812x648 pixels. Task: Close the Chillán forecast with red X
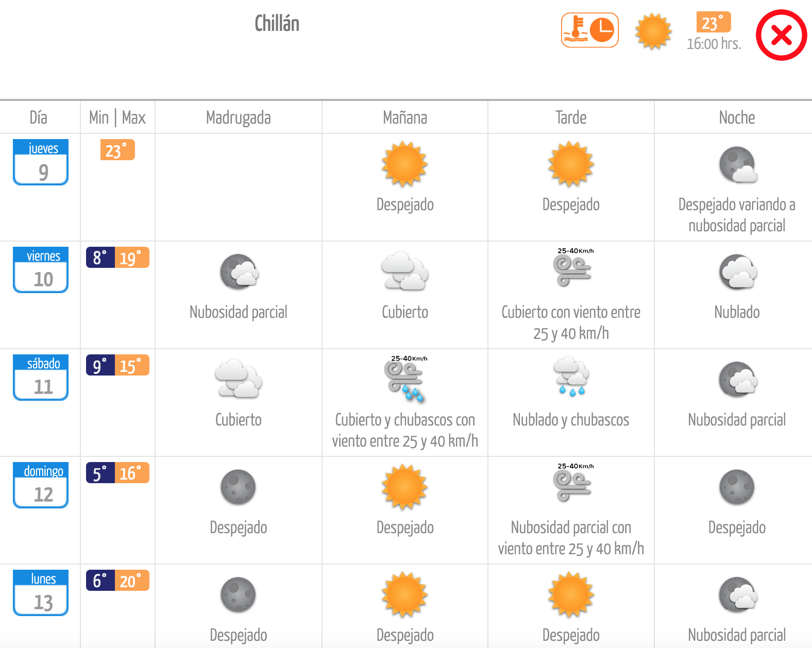[x=781, y=35]
